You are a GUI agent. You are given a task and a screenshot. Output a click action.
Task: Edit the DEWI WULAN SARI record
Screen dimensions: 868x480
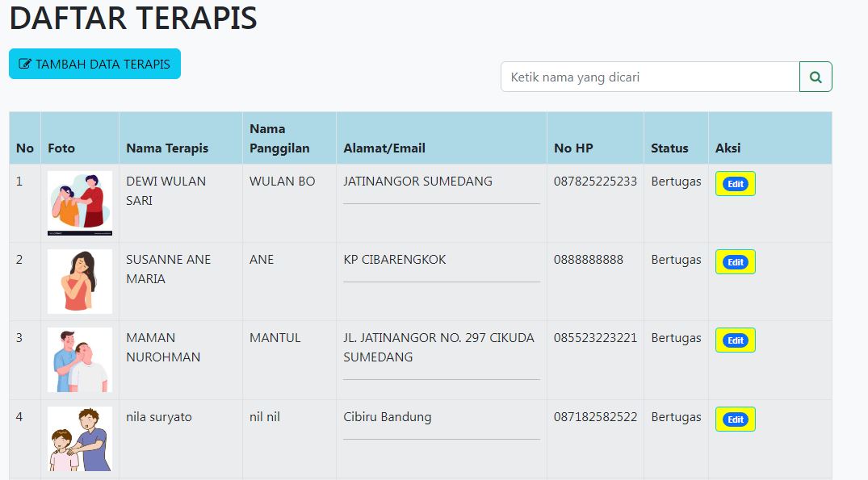pos(735,184)
